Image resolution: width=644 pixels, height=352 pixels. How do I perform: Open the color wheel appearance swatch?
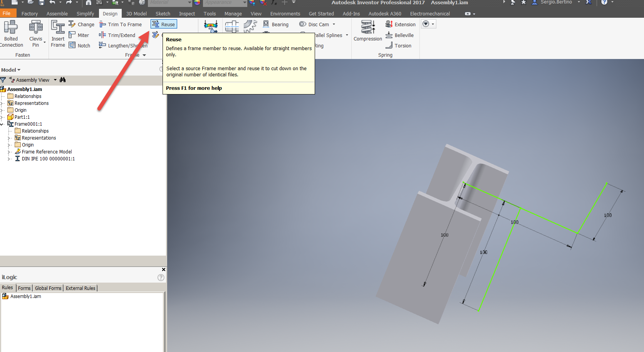(x=196, y=3)
